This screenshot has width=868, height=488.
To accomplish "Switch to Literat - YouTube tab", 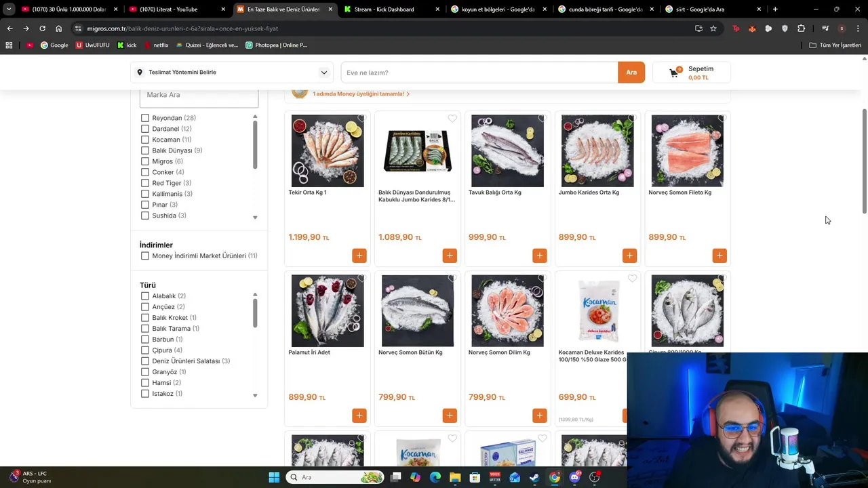I will [x=177, y=9].
